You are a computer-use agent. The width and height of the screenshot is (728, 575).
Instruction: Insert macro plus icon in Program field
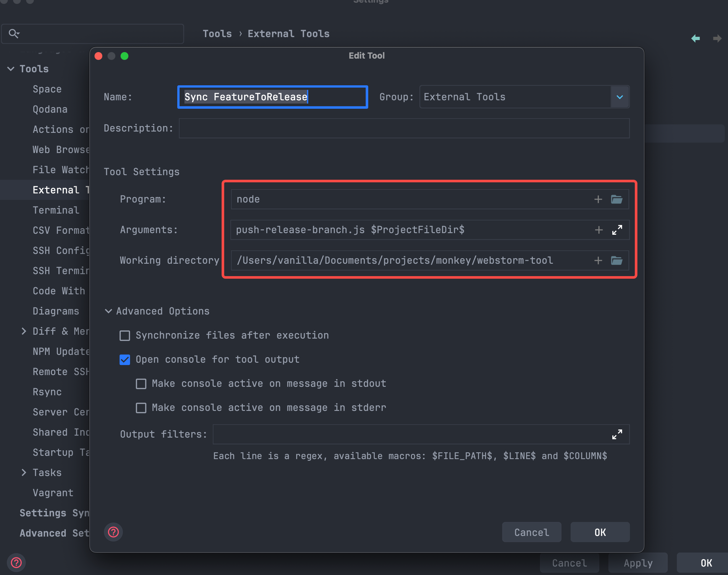(598, 199)
